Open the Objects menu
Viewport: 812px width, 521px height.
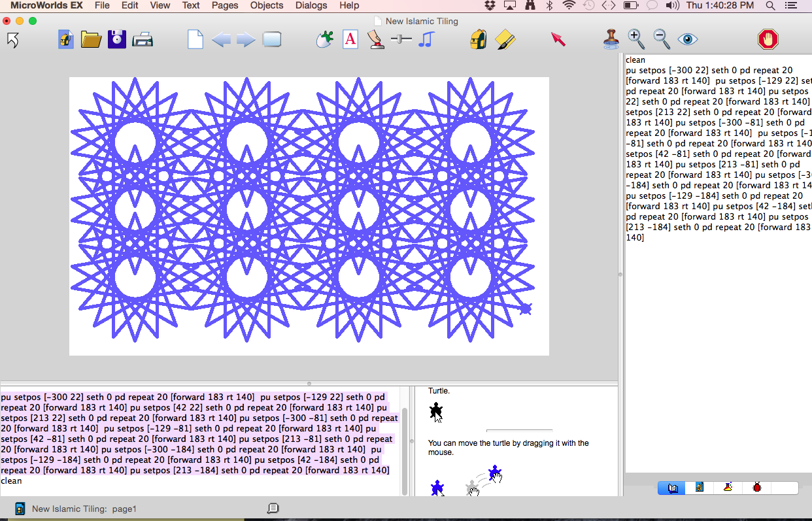point(267,5)
